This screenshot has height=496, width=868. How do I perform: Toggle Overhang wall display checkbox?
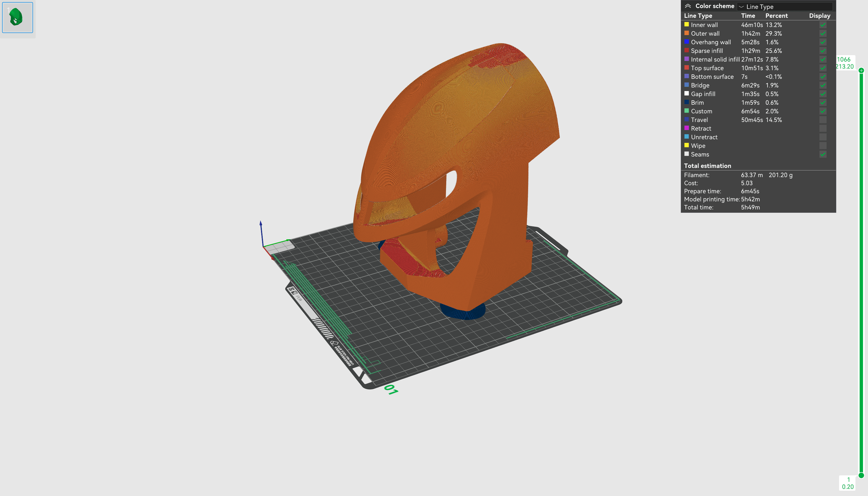823,42
